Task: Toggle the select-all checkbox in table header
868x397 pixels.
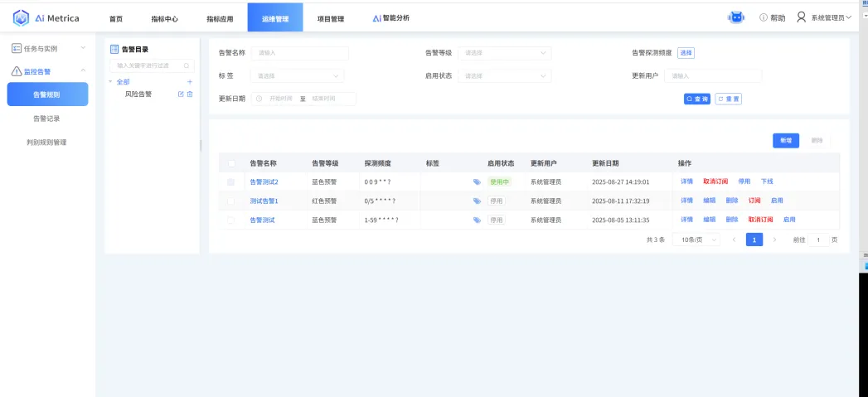Action: 231,163
